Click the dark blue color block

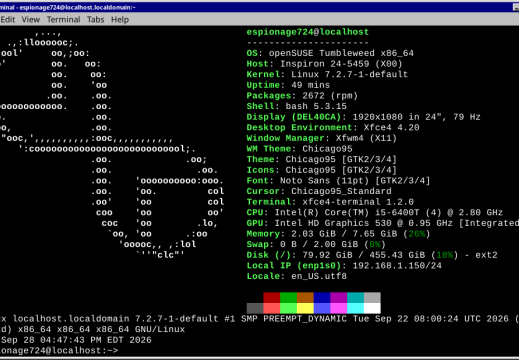point(322,298)
